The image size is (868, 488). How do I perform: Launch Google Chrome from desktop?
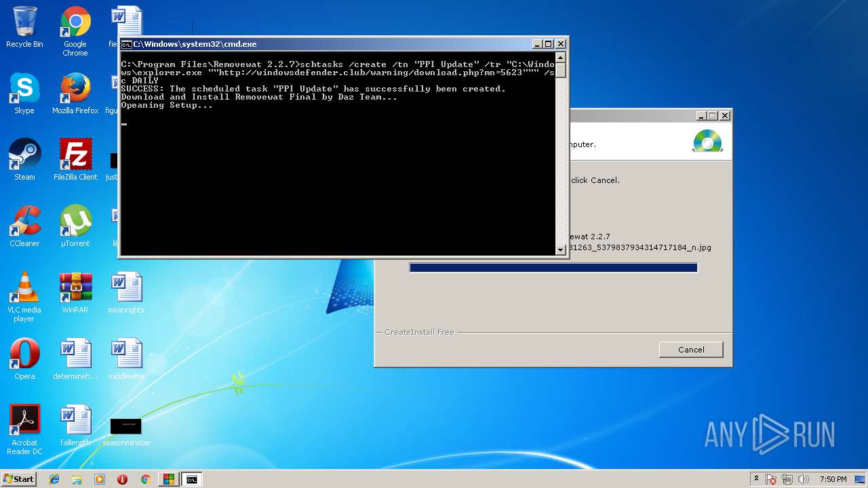(x=75, y=31)
